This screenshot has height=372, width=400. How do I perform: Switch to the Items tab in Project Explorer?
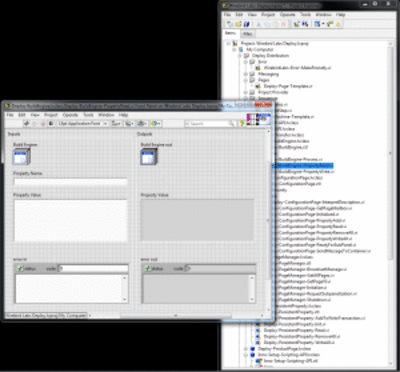point(230,33)
